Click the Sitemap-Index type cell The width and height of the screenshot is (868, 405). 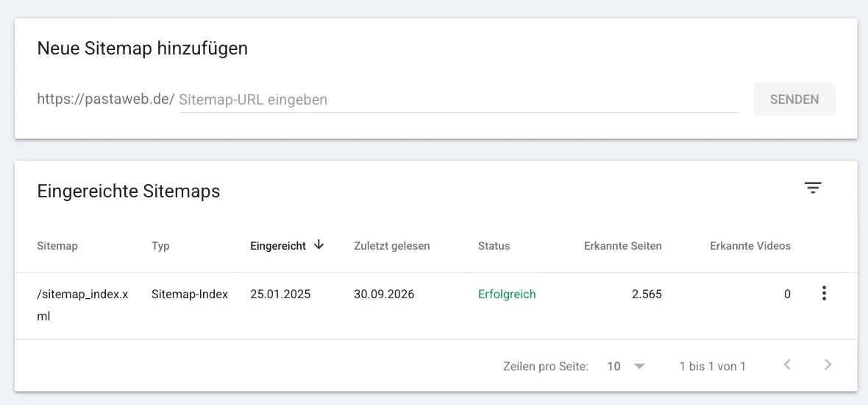tap(190, 295)
